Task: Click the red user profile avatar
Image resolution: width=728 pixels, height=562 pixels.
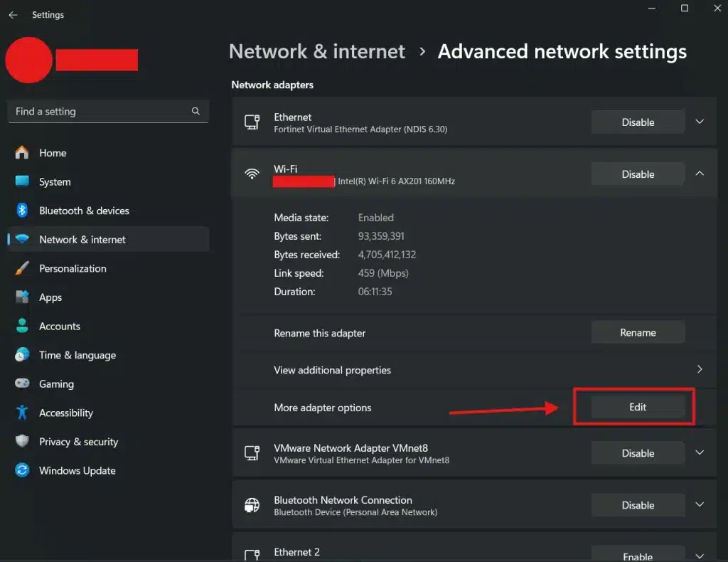Action: 28,60
